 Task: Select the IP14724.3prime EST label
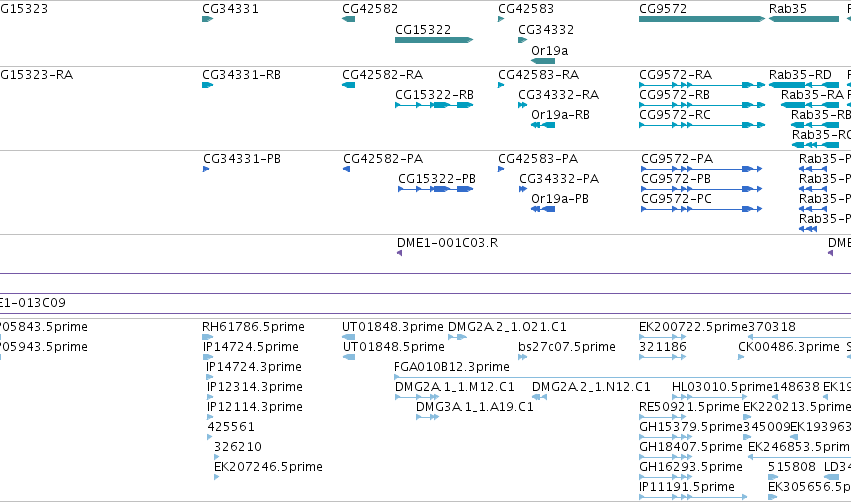coord(254,367)
